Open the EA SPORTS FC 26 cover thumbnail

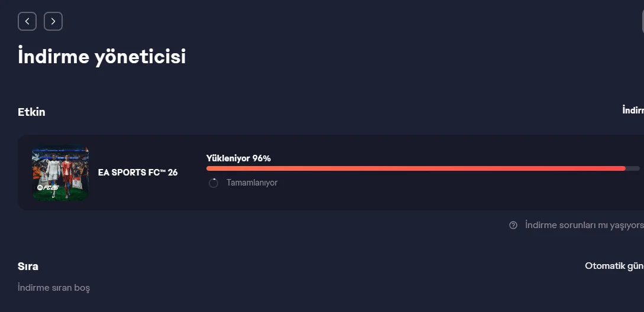click(x=60, y=173)
